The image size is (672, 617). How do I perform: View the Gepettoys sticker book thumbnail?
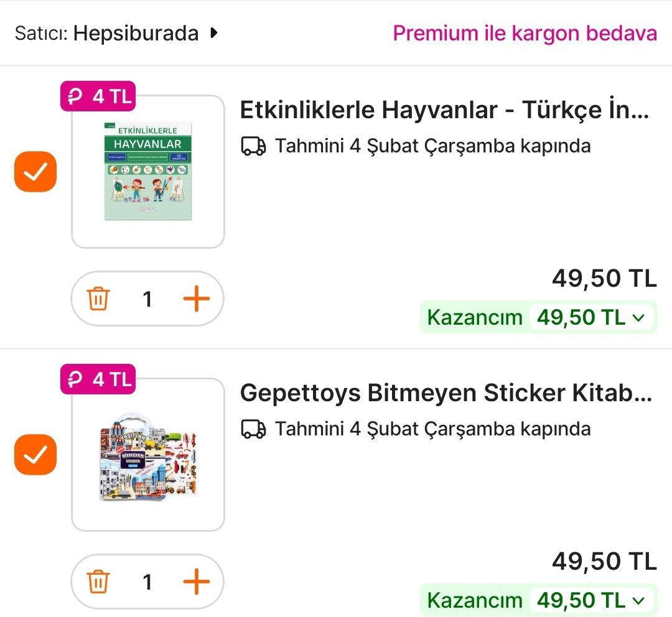(x=148, y=455)
